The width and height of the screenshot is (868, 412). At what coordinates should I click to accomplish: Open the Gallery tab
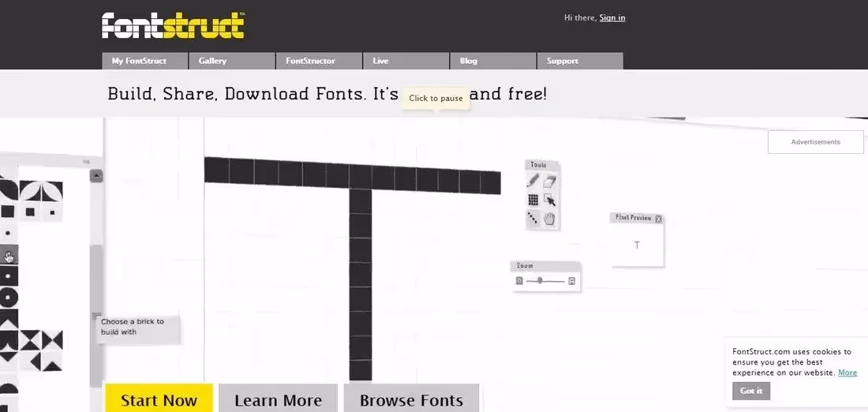click(x=231, y=61)
